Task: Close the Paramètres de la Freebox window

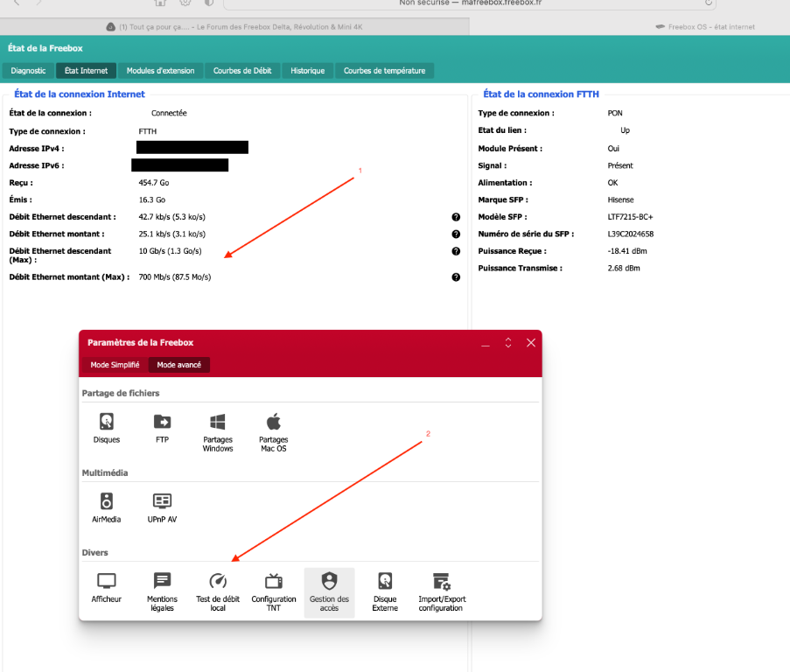Action: point(531,343)
